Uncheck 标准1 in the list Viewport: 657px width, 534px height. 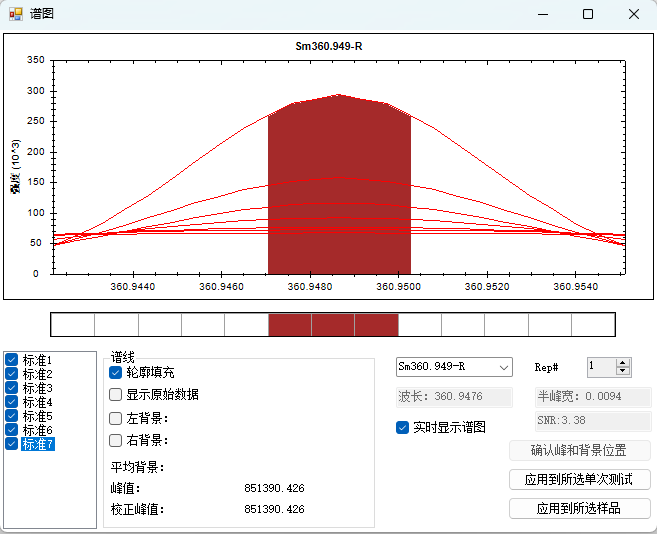click(12, 360)
